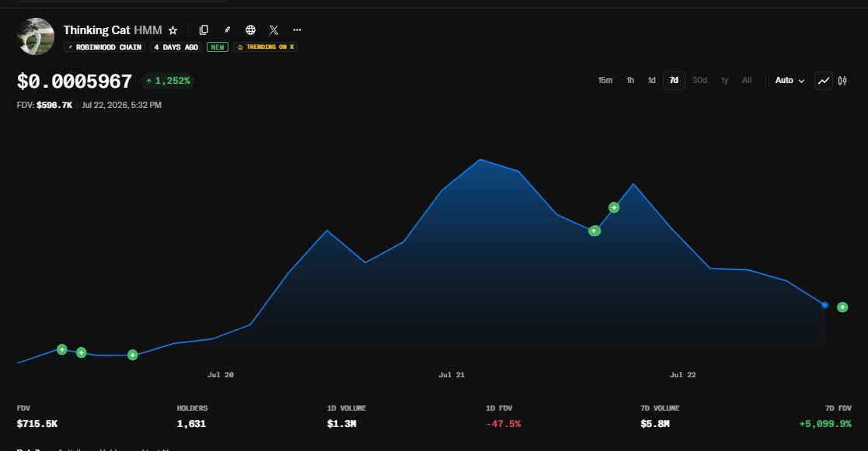The image size is (868, 451).
Task: Click the blue current price point
Action: (x=824, y=305)
